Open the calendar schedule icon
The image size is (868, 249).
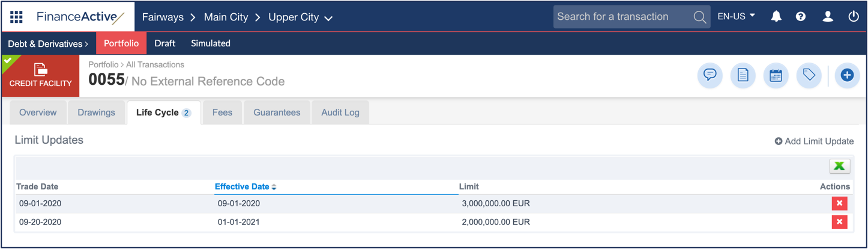click(776, 76)
